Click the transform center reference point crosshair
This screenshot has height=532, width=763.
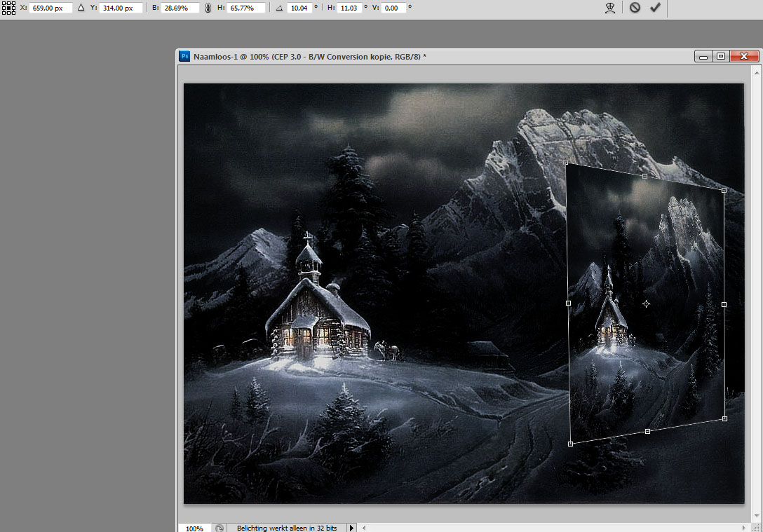coord(646,304)
